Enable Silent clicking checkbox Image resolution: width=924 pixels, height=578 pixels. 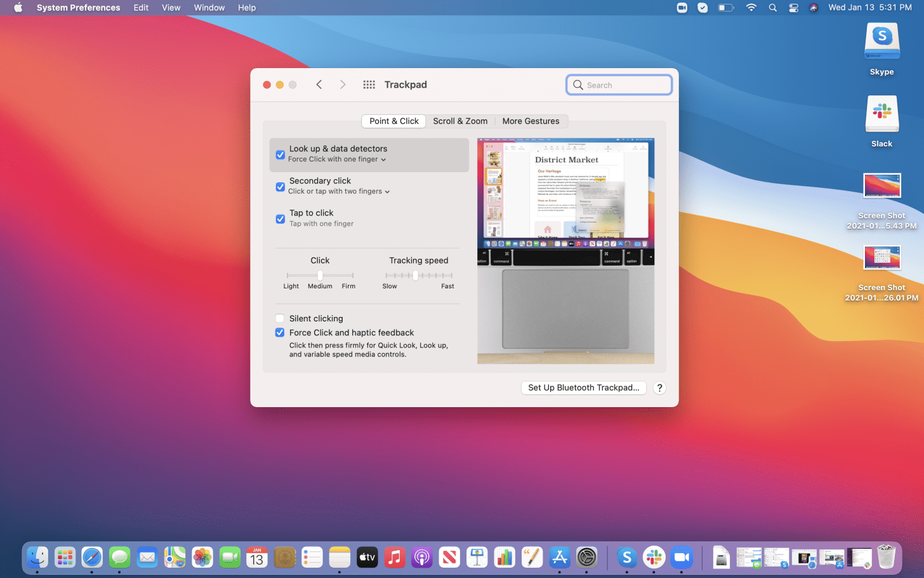(280, 319)
